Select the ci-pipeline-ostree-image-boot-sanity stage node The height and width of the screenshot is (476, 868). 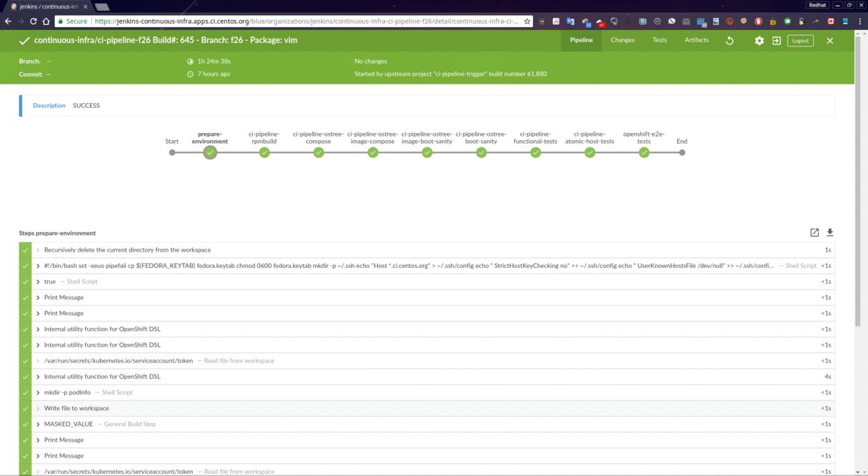[x=427, y=152]
